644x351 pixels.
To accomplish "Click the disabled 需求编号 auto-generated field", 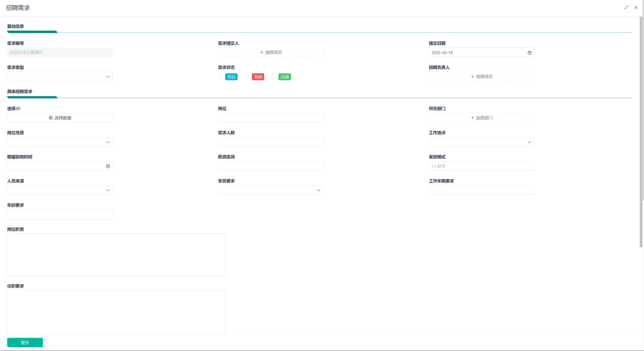I will click(60, 53).
